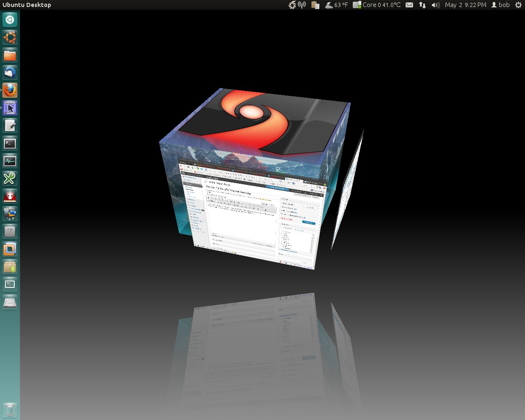Open the Files folder in launcher
Viewport: 525px width, 420px height.
[10, 55]
